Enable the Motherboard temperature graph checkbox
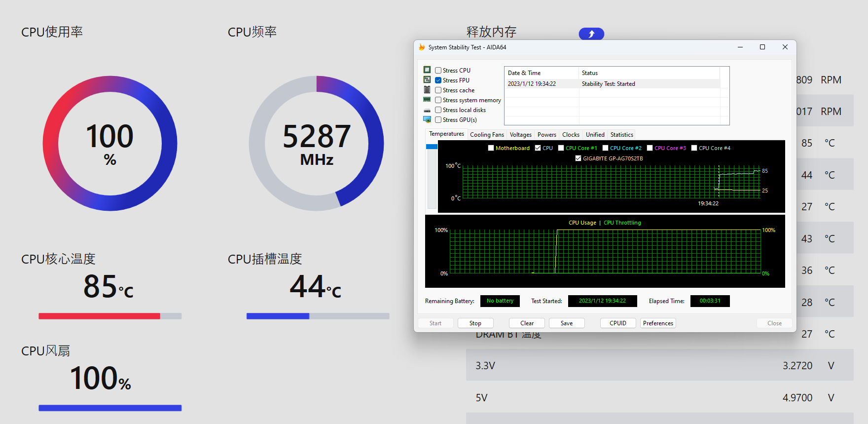868x424 pixels. (491, 148)
